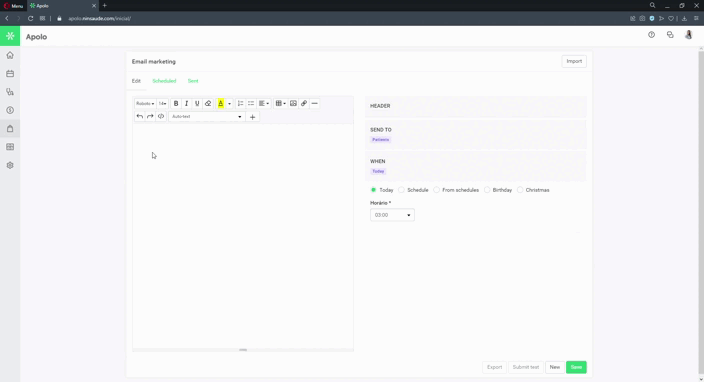Click the underline formatting icon
The image size is (704, 382).
[197, 104]
